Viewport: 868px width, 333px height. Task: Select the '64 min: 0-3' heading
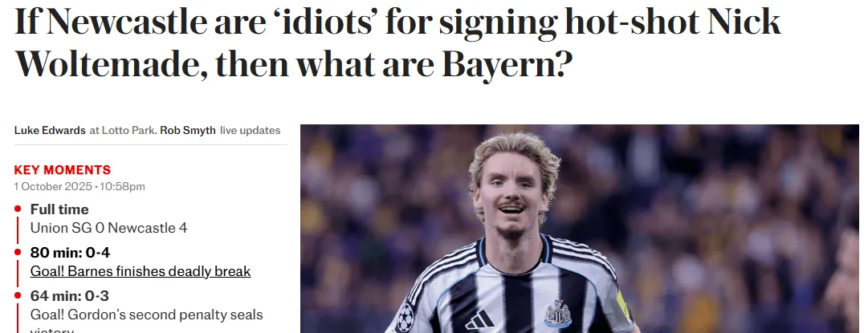[x=70, y=296]
